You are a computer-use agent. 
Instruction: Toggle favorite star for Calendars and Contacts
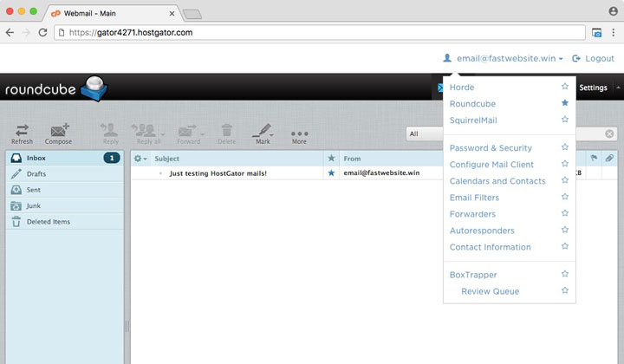tap(565, 180)
